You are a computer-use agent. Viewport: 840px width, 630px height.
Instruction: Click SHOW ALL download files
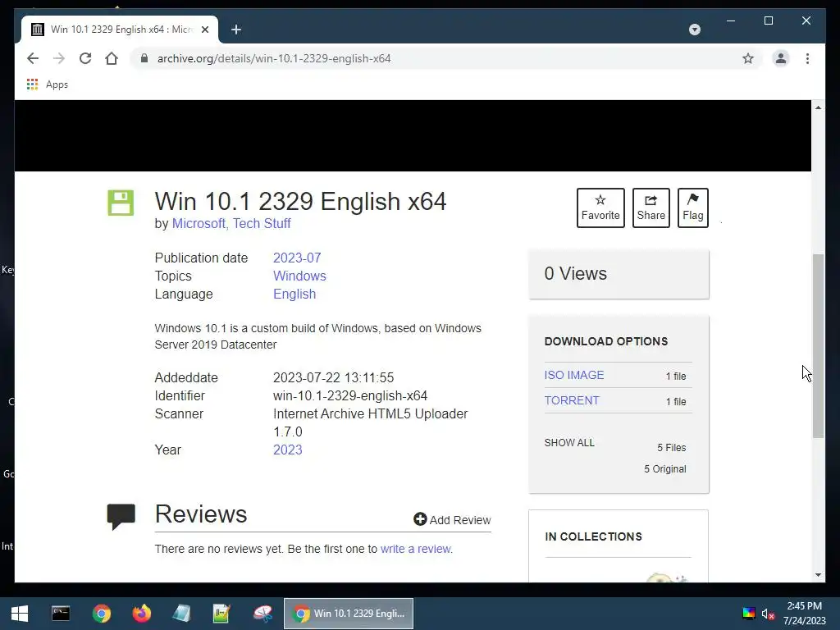tap(569, 443)
